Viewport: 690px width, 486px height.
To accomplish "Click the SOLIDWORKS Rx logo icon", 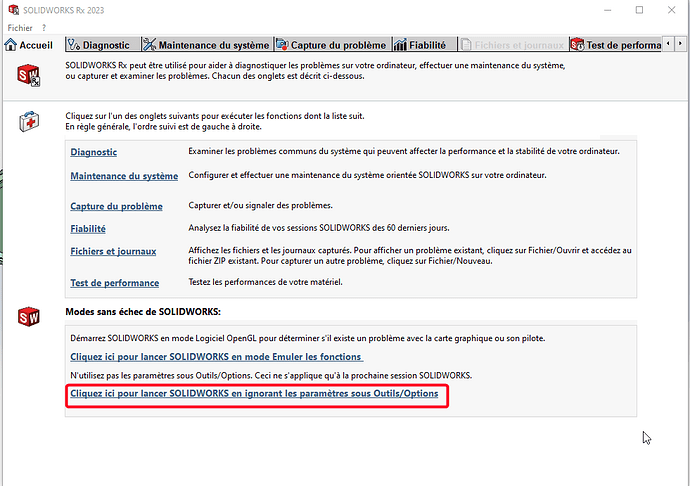I will coord(29,75).
